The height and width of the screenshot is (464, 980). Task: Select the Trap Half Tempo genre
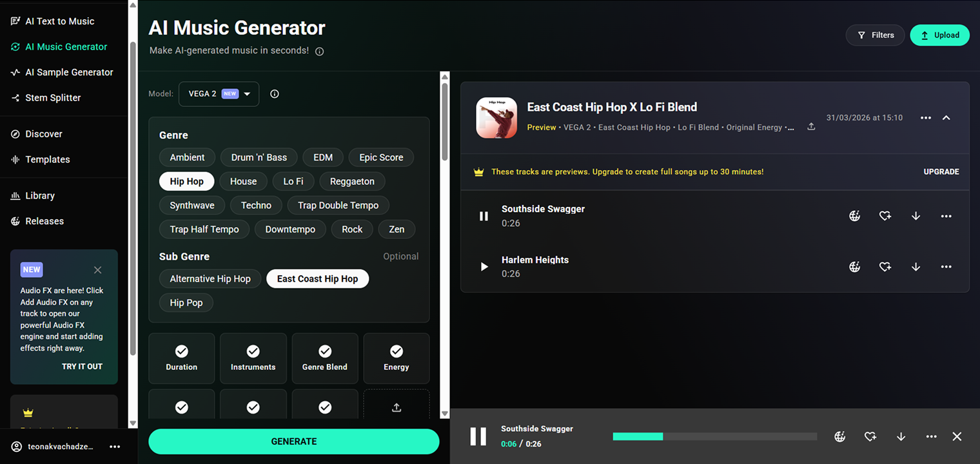204,229
